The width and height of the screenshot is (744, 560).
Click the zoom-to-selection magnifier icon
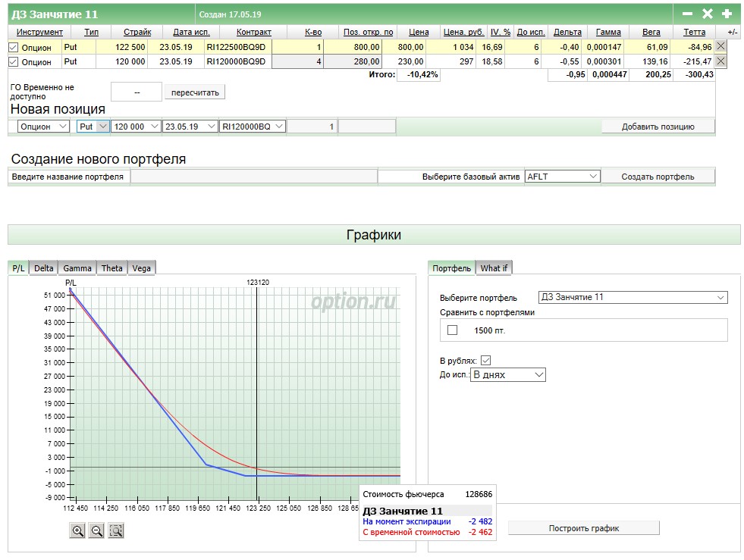click(x=115, y=531)
